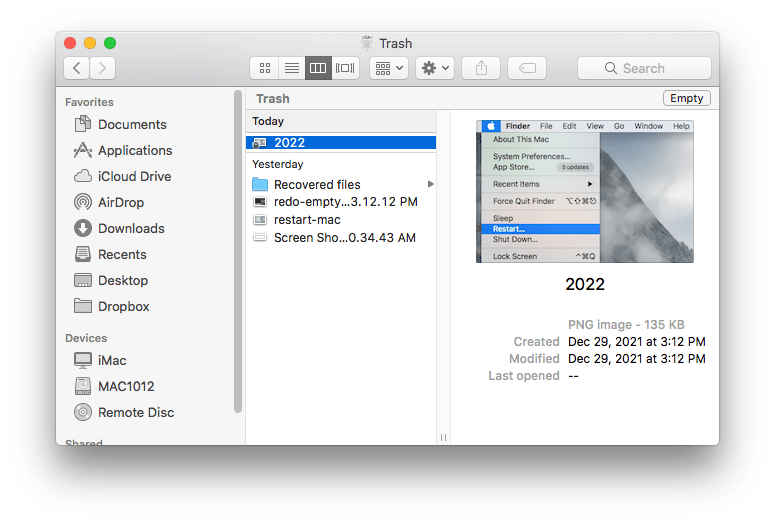The height and width of the screenshot is (525, 775).
Task: Open the group-by arrangement dropdown
Action: 389,68
